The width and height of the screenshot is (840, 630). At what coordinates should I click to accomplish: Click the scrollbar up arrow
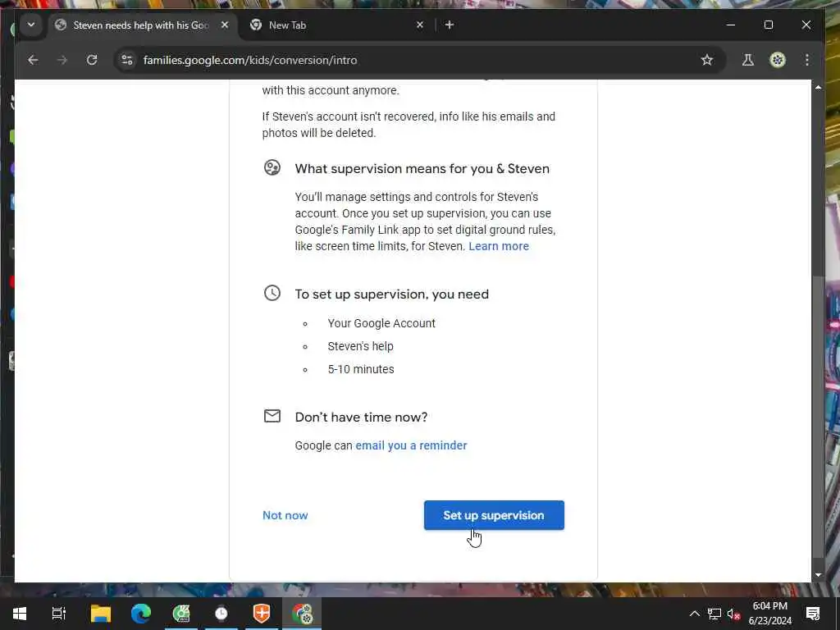[818, 87]
